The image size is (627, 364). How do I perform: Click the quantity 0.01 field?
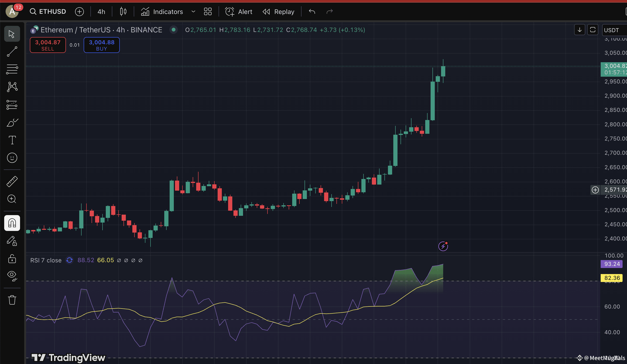coord(75,45)
